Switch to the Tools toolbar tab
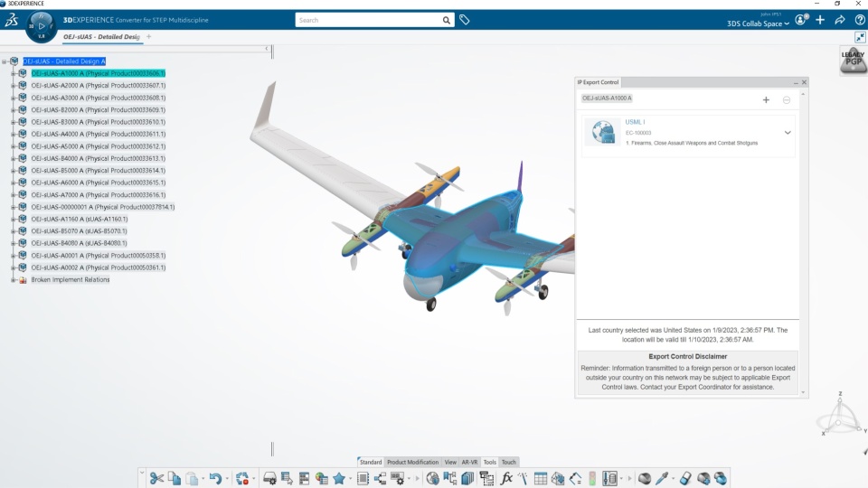The image size is (868, 488). point(490,462)
